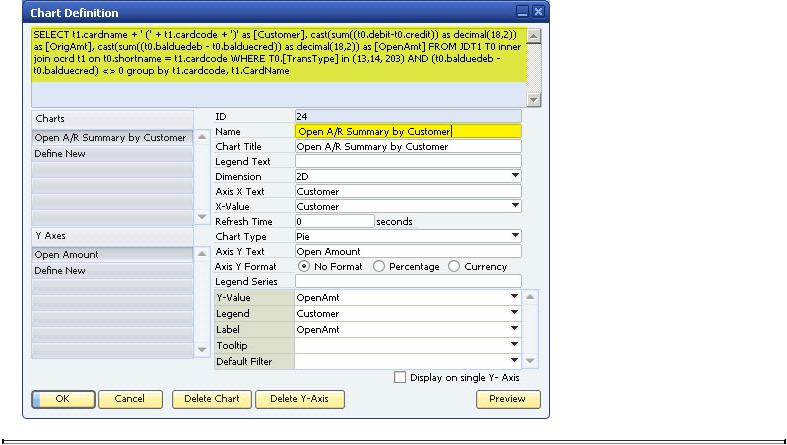
Task: Click Y-Value grid scroll up arrow
Action: tap(531, 297)
